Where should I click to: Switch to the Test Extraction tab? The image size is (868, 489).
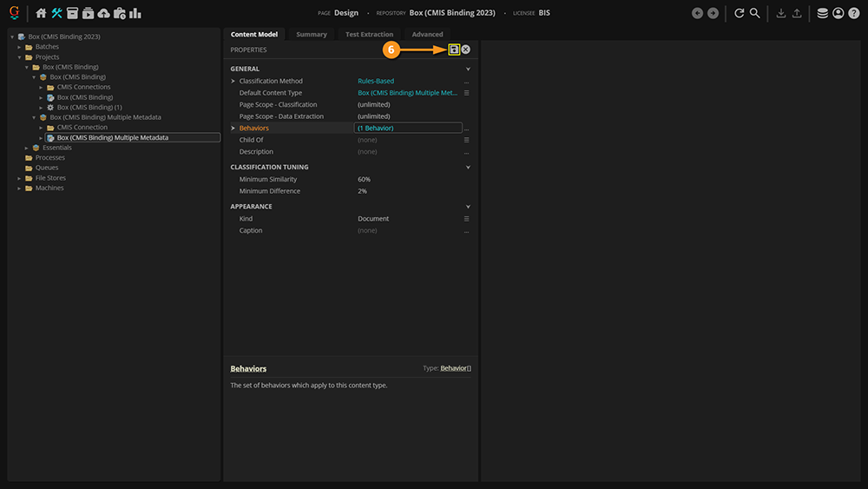(x=369, y=35)
